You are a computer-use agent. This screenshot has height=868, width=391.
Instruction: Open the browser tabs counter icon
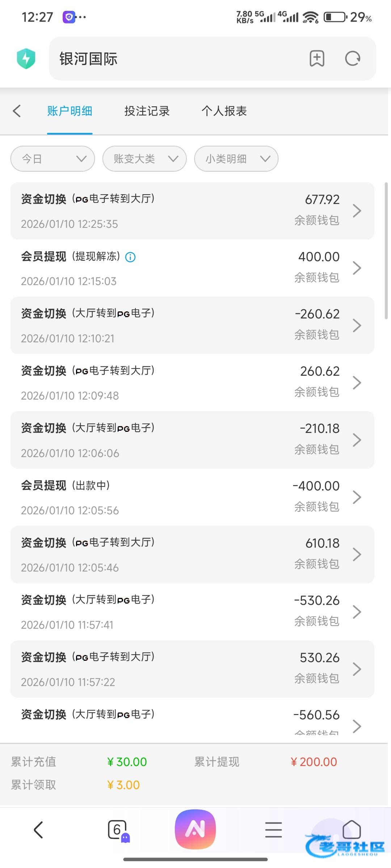pyautogui.click(x=118, y=830)
